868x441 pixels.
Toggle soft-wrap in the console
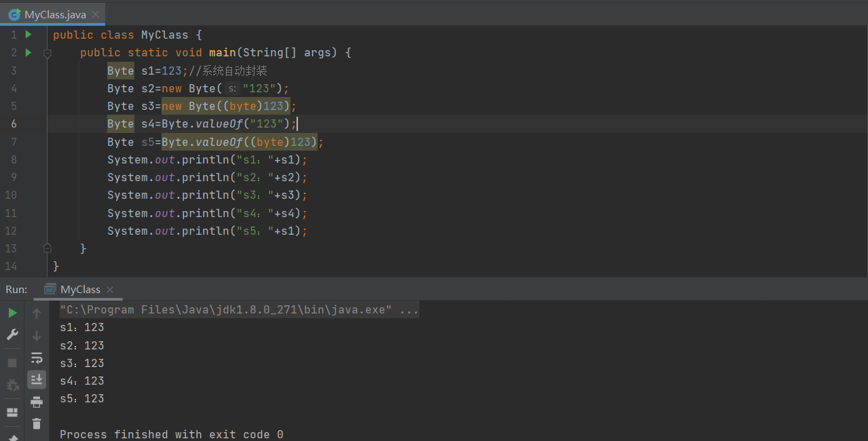(37, 358)
